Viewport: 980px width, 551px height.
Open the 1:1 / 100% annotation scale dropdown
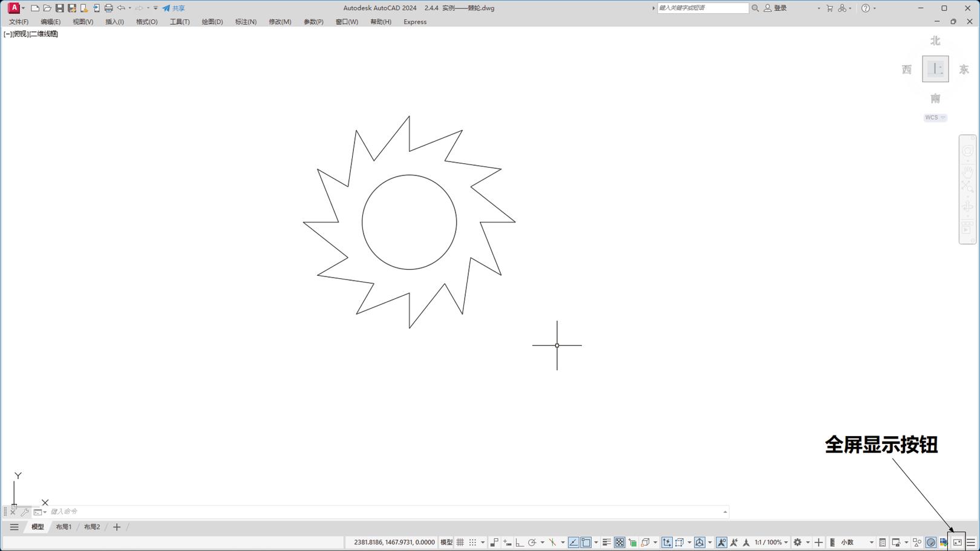(771, 543)
